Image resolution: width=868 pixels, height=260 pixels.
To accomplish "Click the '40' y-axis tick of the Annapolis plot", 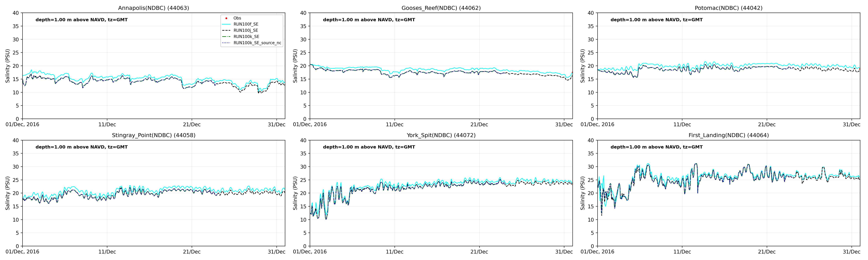I will coord(16,13).
